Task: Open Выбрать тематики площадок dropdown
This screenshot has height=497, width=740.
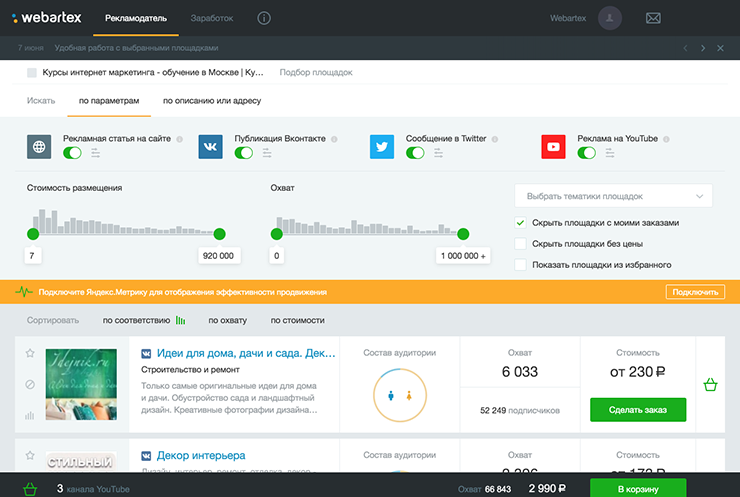Action: (x=613, y=196)
